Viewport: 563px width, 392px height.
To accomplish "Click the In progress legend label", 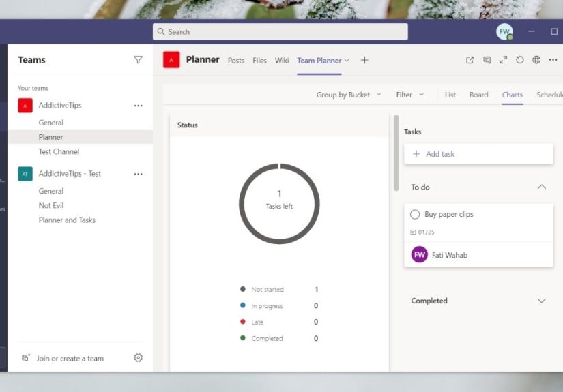I will [x=267, y=306].
